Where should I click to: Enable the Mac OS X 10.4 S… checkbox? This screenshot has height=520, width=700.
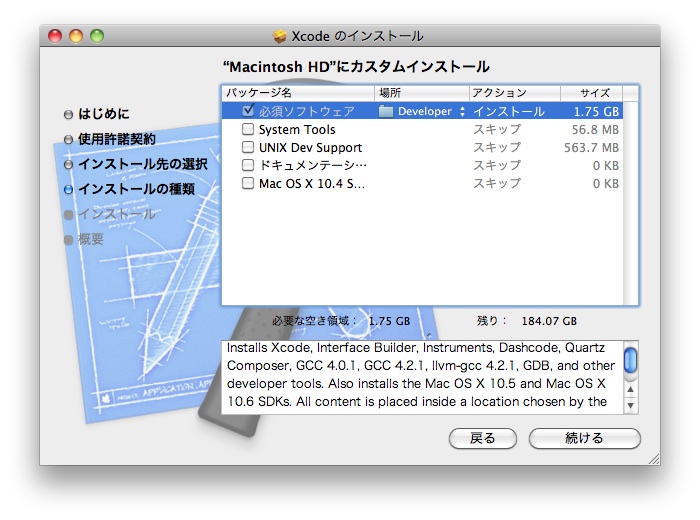(x=248, y=183)
